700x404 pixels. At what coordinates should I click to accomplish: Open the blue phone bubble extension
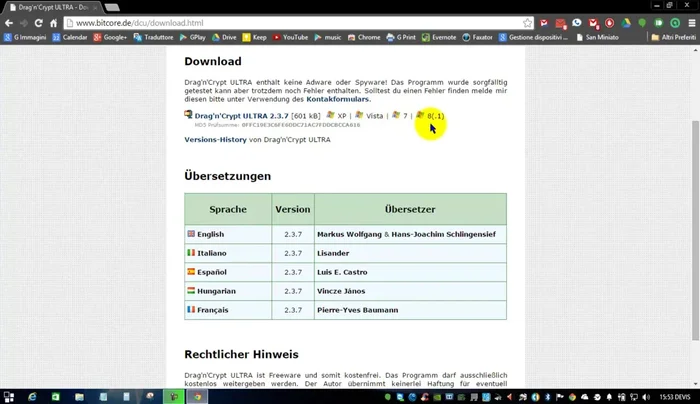point(577,23)
